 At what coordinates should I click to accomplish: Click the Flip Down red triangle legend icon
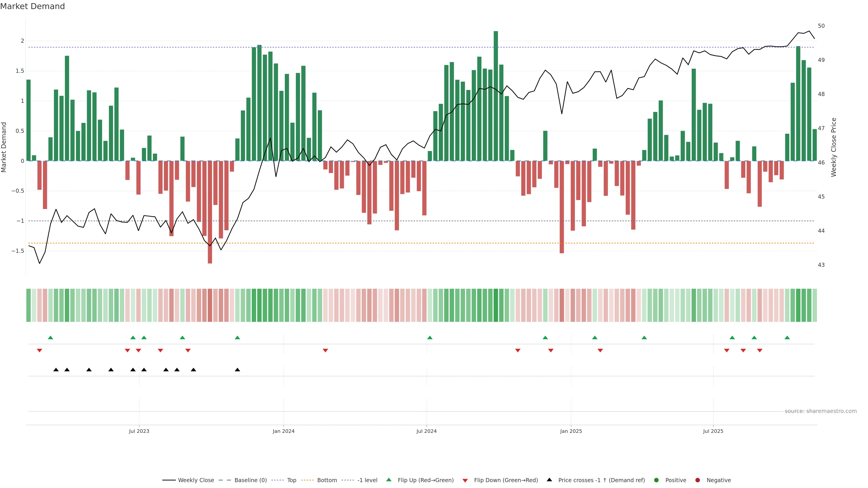pyautogui.click(x=465, y=481)
